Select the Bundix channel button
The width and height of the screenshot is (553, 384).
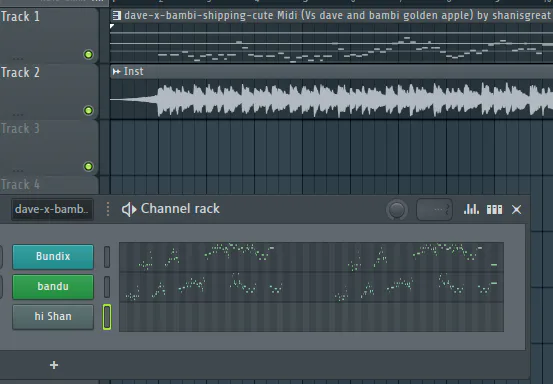(53, 257)
